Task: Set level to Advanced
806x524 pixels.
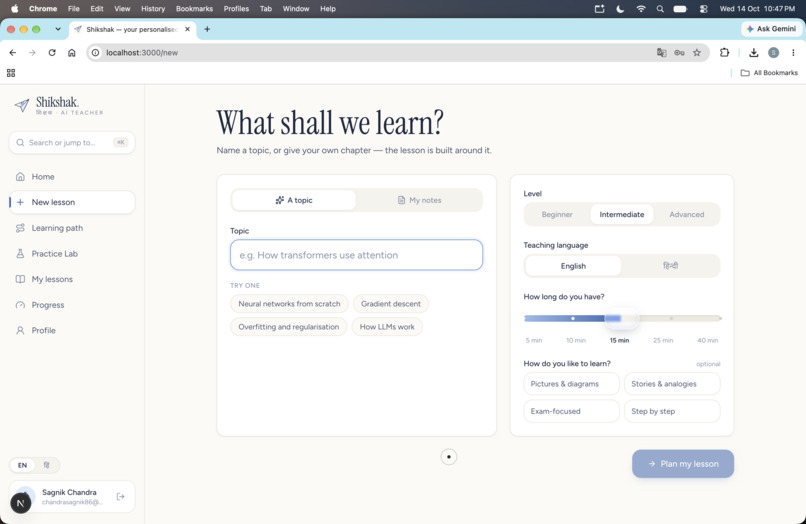Action: coord(687,214)
